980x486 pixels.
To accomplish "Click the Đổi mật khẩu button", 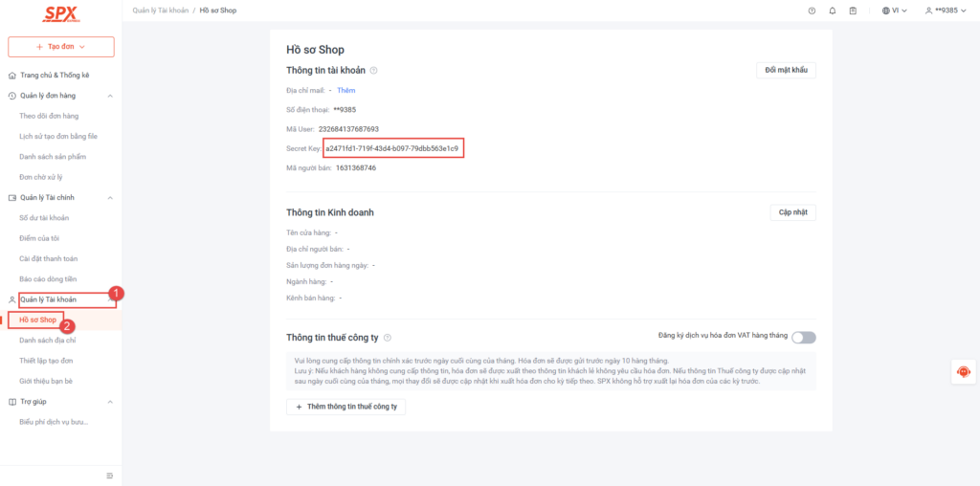I will (x=787, y=70).
